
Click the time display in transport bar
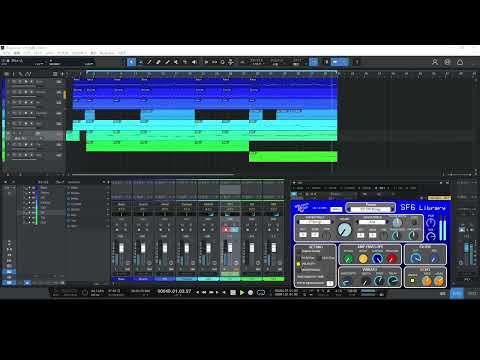click(174, 291)
